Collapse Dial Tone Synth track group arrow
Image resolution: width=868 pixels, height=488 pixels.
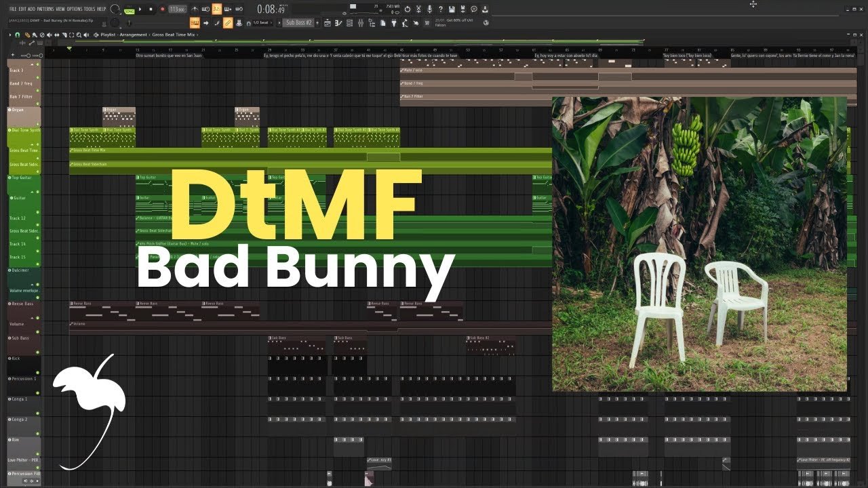pos(32,144)
